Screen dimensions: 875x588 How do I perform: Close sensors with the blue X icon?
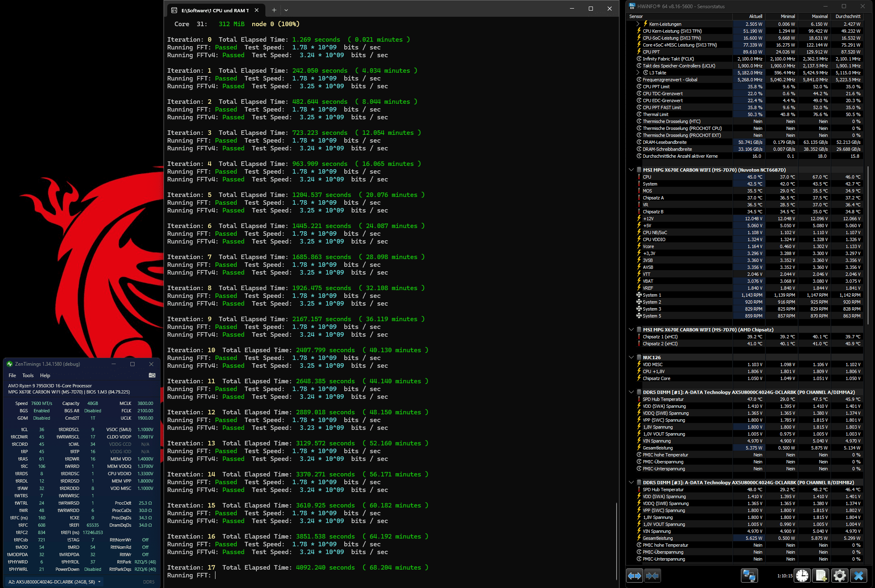858,576
